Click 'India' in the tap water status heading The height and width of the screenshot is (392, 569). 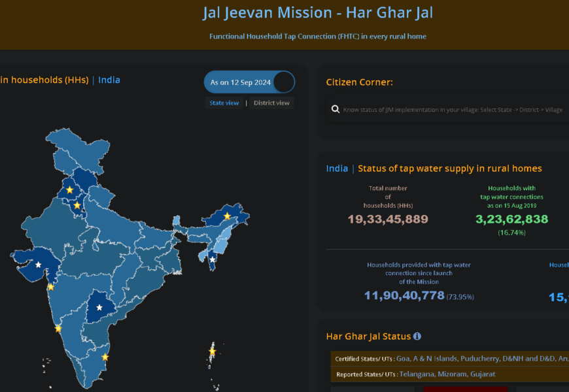(x=337, y=169)
